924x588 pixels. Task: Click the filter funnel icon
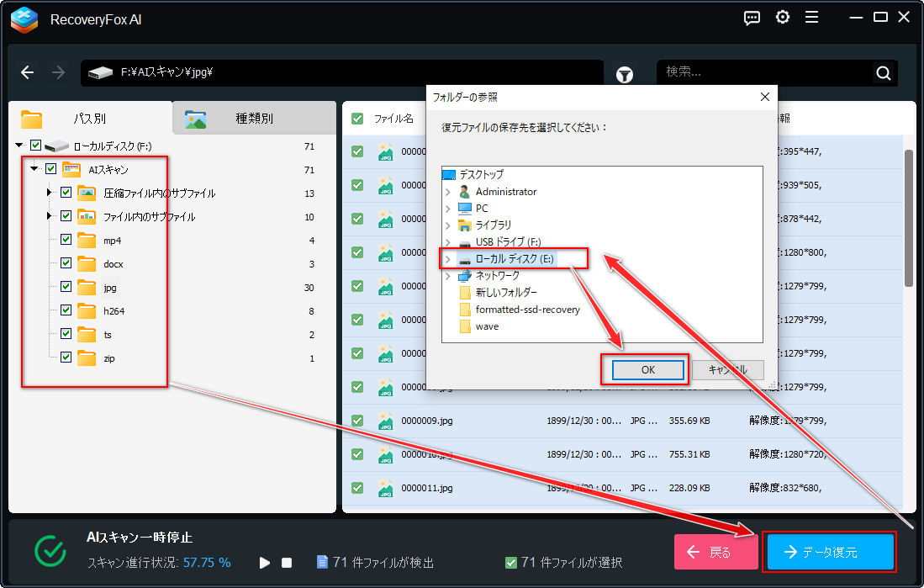click(625, 74)
